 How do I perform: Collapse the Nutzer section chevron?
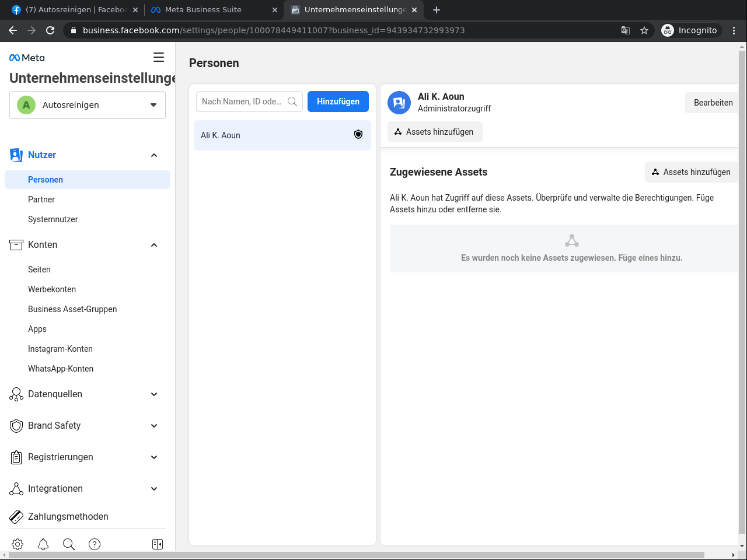click(x=154, y=155)
